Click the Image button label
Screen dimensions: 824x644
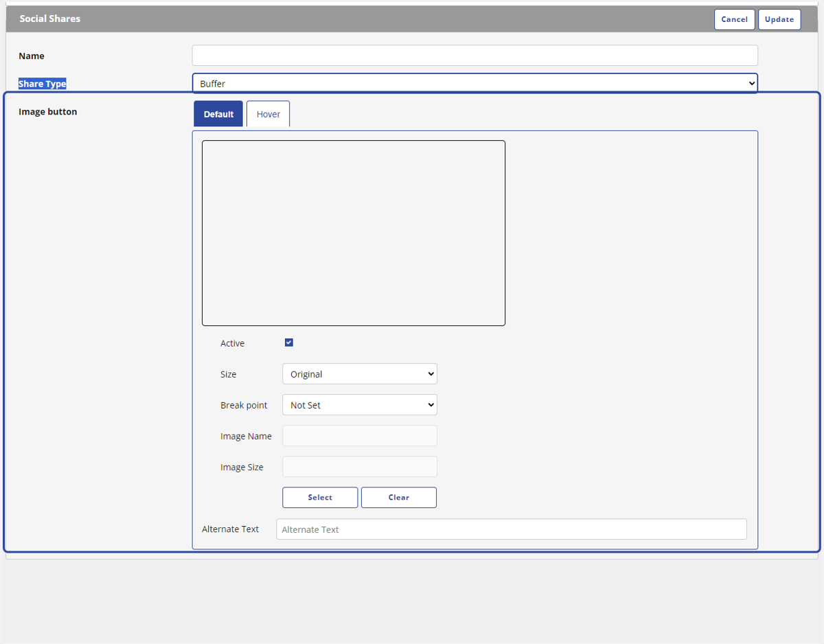(x=48, y=111)
